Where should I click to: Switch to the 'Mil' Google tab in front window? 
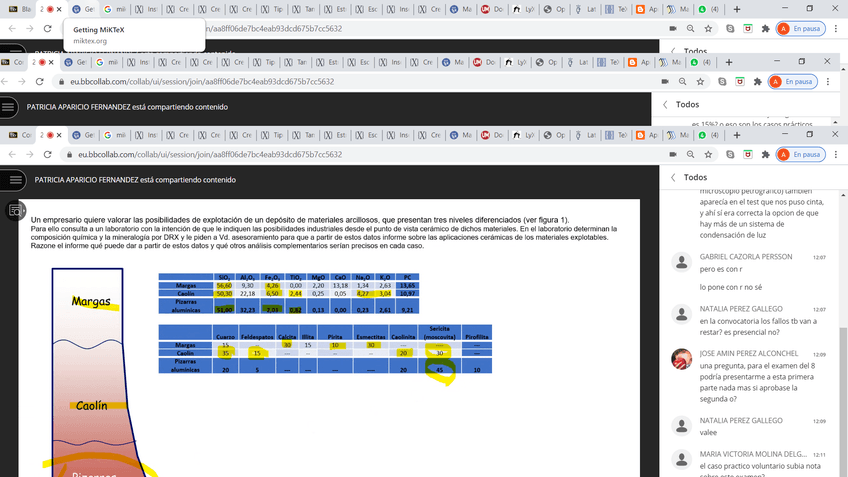(x=115, y=135)
